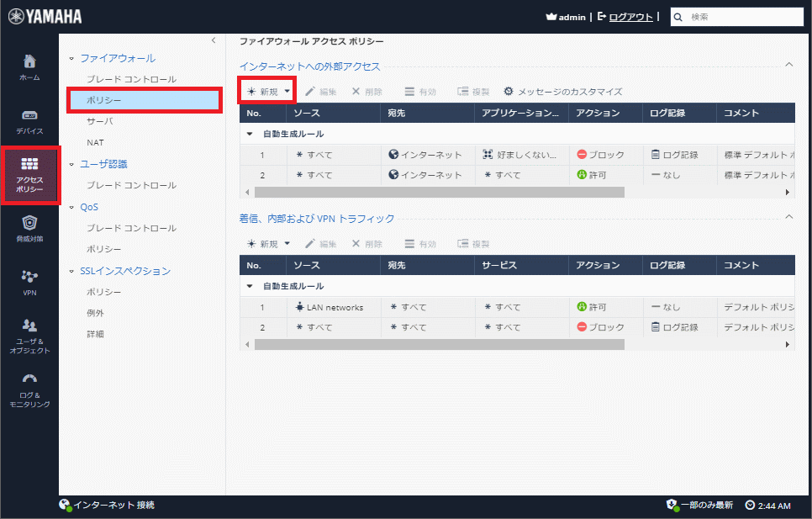812x519 pixels.
Task: Open the 脅威対策 threat protection icon
Action: 29,223
